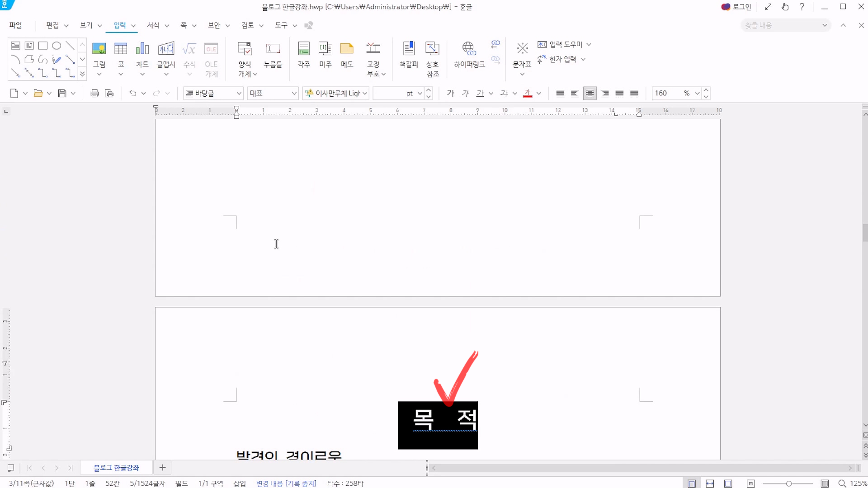Open the 바탕글 style dropdown
Screen dimensions: 868x488
tap(239, 94)
